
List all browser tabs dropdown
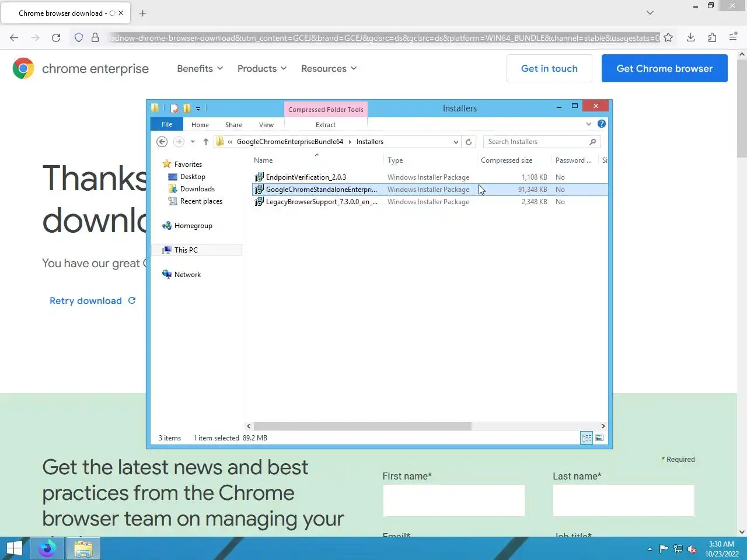[x=650, y=13]
